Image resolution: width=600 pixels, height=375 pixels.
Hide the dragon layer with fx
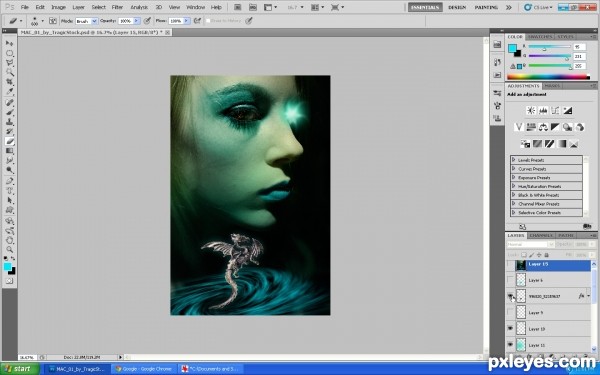coord(510,296)
